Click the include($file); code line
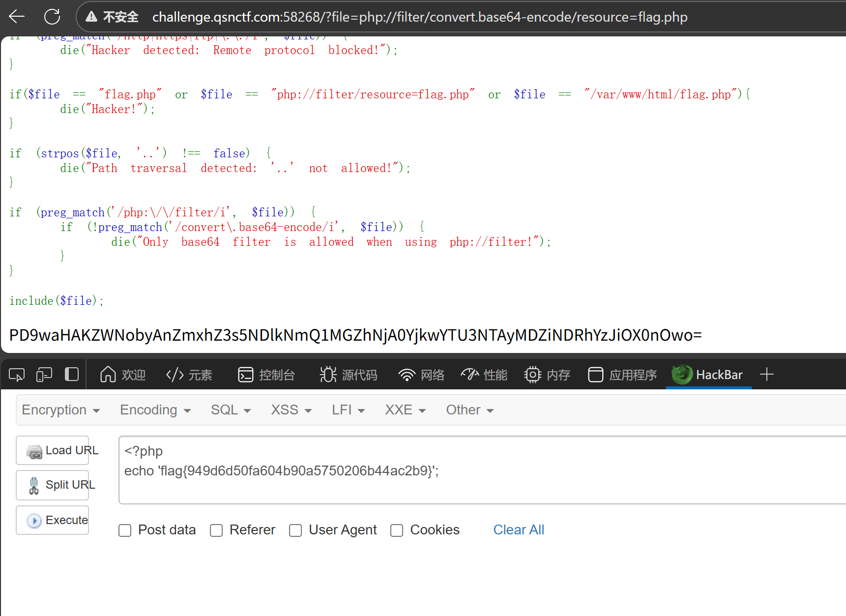 (57, 301)
